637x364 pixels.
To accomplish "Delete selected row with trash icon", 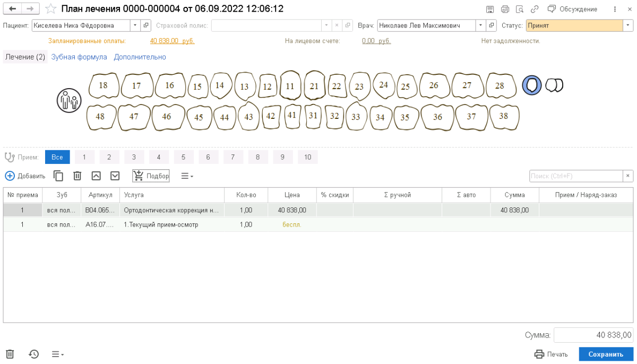I will [x=77, y=176].
